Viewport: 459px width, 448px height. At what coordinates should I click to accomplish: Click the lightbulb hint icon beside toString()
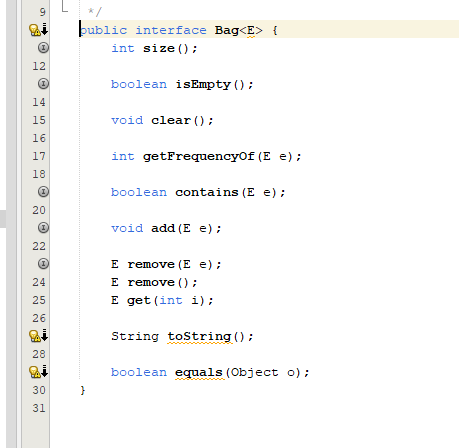[x=35, y=336]
